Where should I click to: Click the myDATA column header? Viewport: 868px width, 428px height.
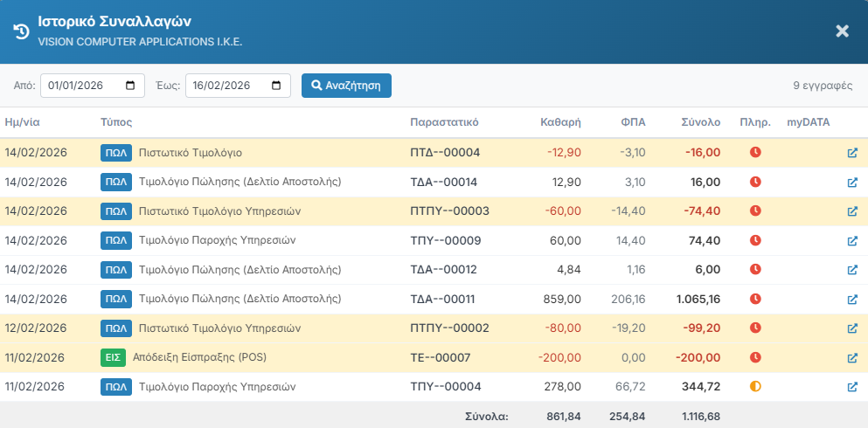coord(808,122)
